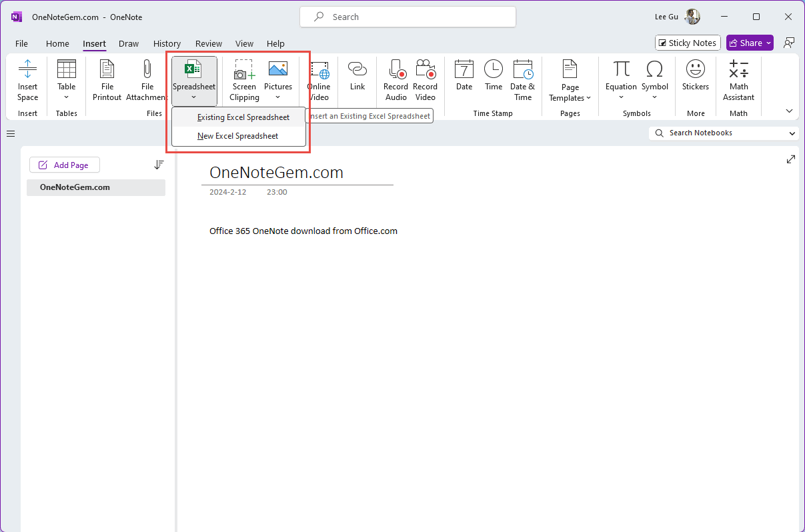Click the Spreadsheet Excel icon
The width and height of the screenshot is (805, 532).
pos(193,69)
